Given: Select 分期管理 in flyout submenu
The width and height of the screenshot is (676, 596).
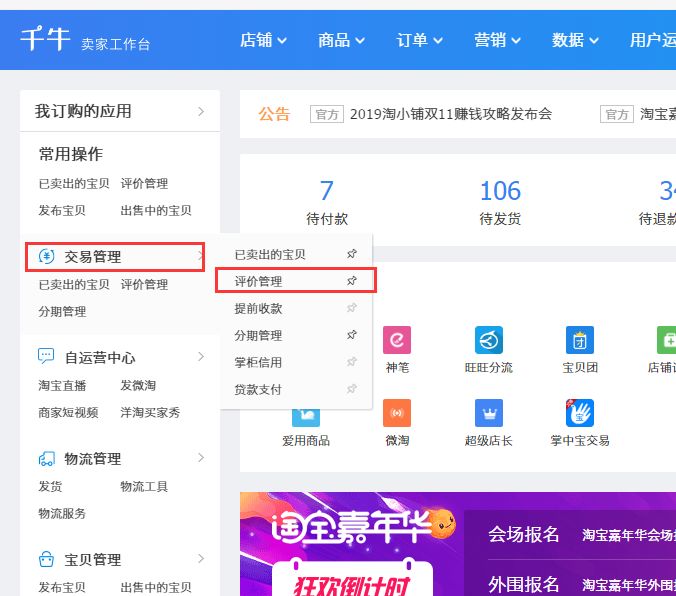Looking at the screenshot, I should [258, 335].
